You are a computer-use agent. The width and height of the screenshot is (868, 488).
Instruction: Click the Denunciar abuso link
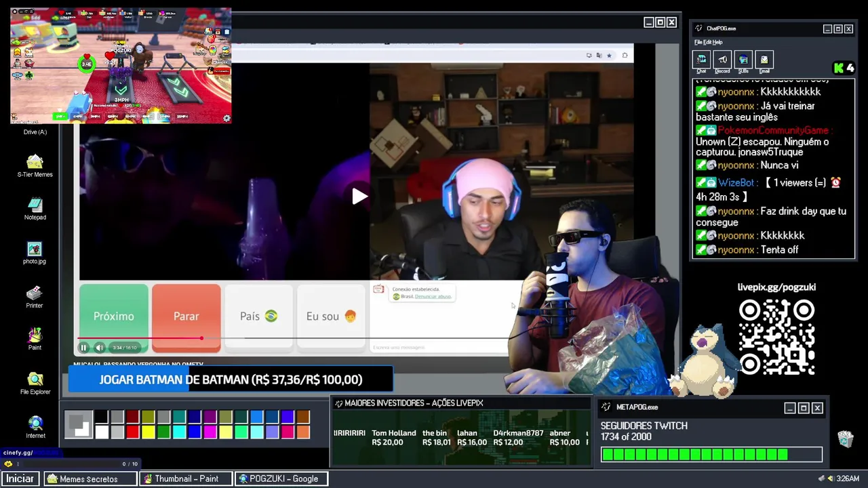tap(433, 297)
